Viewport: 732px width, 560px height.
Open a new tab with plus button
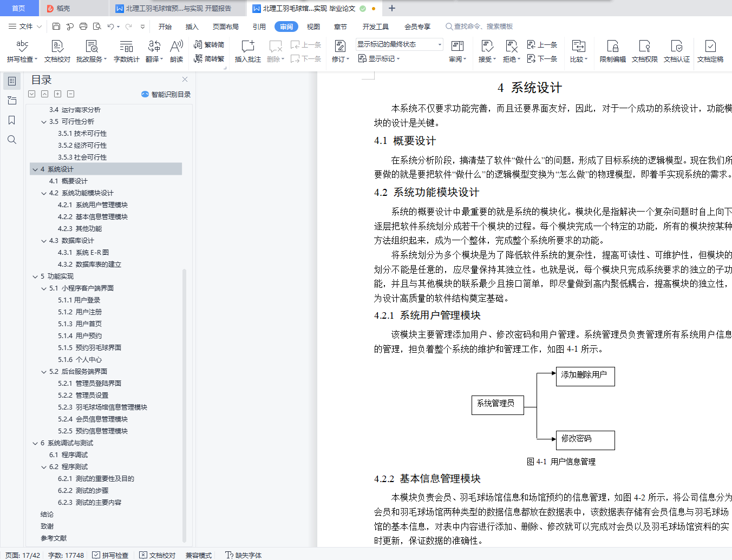[392, 8]
